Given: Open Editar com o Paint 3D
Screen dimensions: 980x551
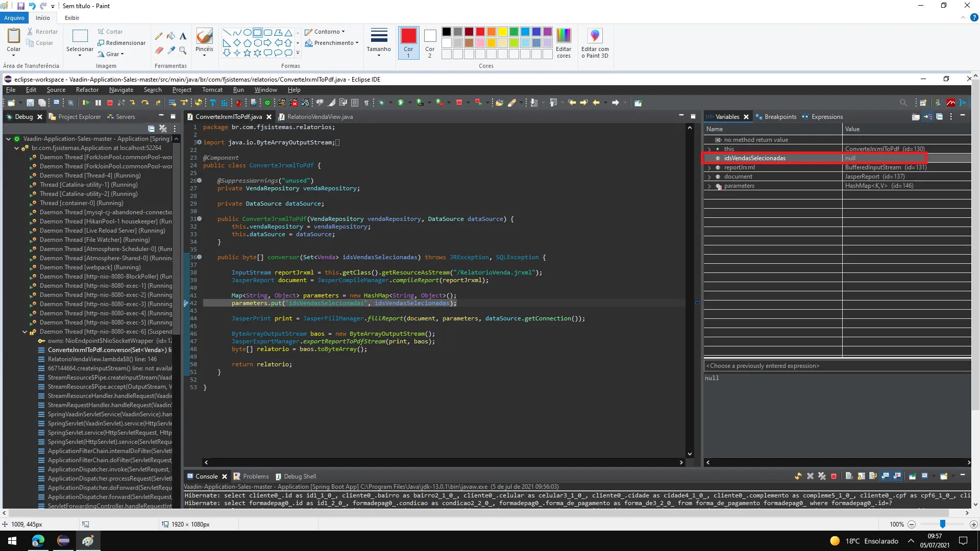Looking at the screenshot, I should click(x=595, y=43).
